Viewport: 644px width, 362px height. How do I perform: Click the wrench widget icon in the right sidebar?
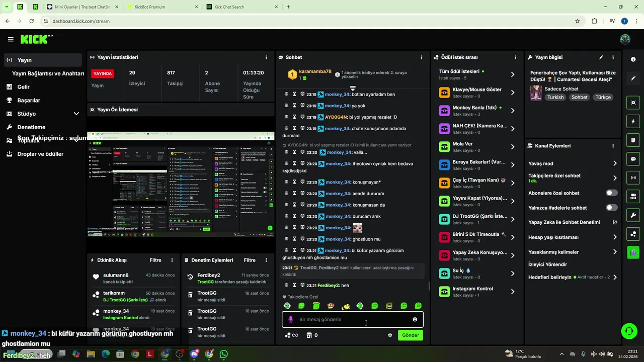tap(633, 215)
